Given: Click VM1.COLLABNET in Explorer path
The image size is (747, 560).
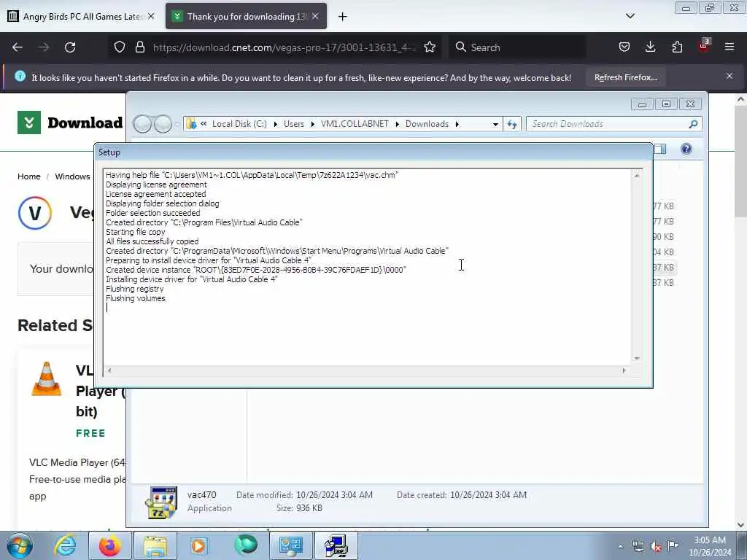Looking at the screenshot, I should (x=355, y=124).
